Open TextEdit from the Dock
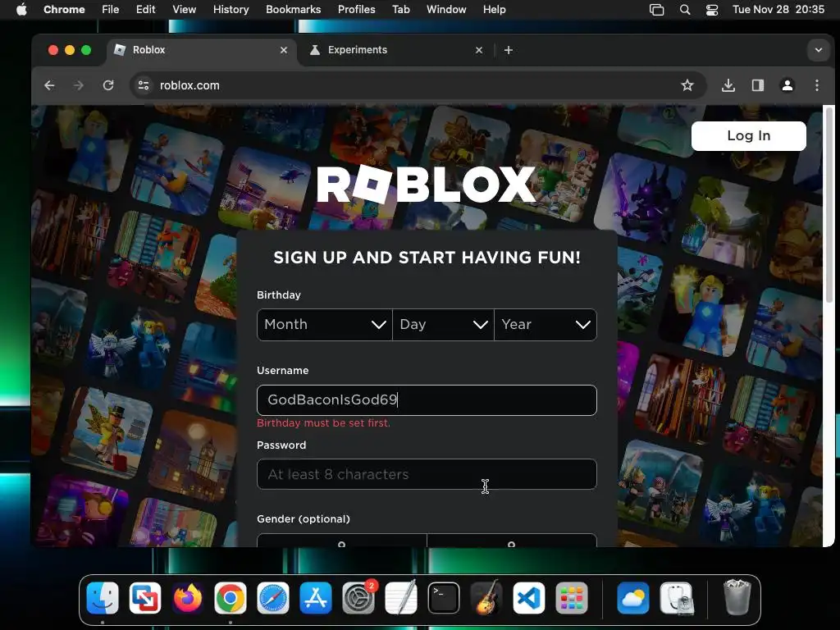 (x=400, y=598)
